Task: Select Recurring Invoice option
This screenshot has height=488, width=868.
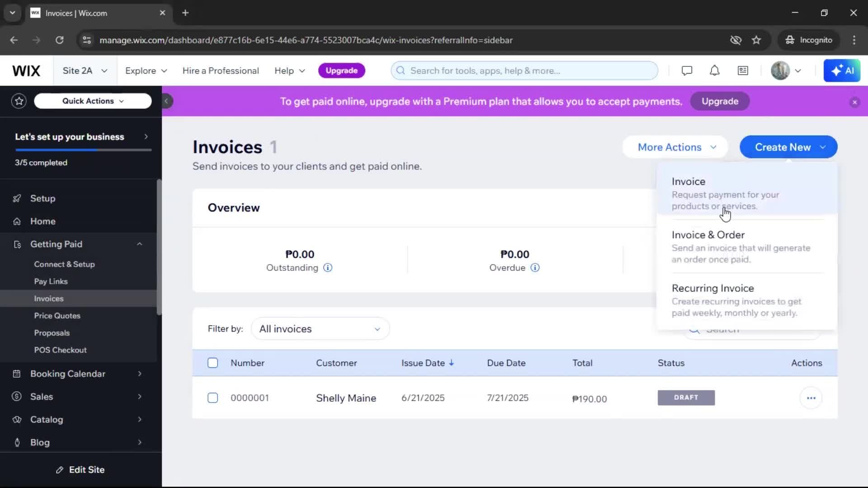Action: pyautogui.click(x=747, y=300)
